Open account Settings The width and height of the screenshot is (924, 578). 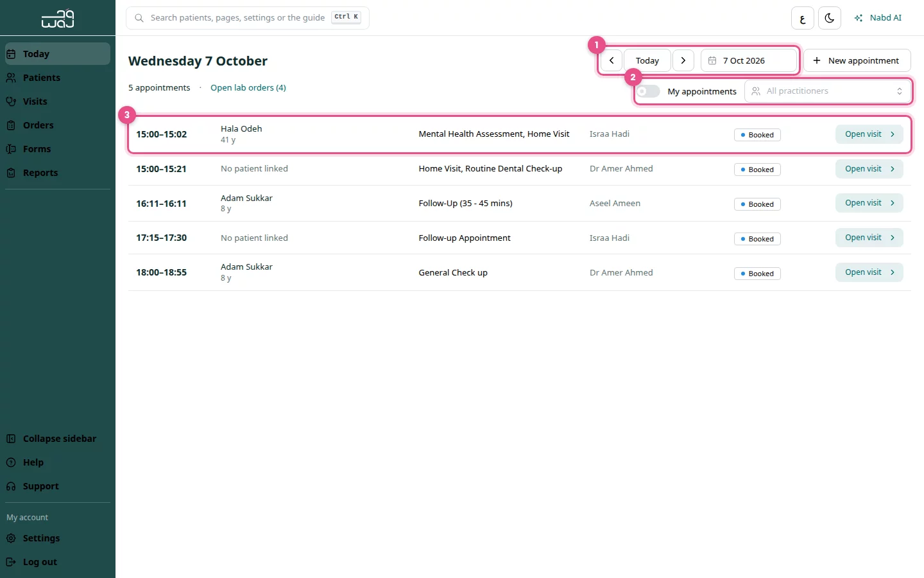tap(58, 538)
